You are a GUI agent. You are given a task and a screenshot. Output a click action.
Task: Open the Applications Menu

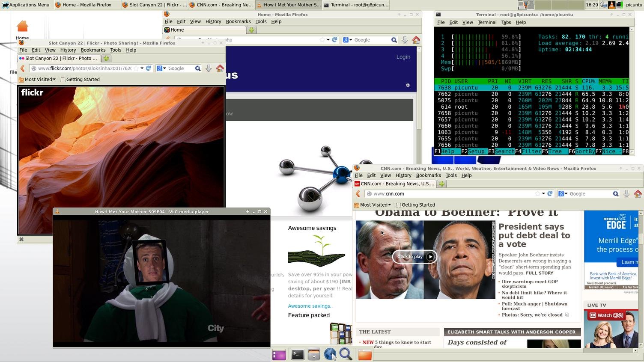click(25, 5)
